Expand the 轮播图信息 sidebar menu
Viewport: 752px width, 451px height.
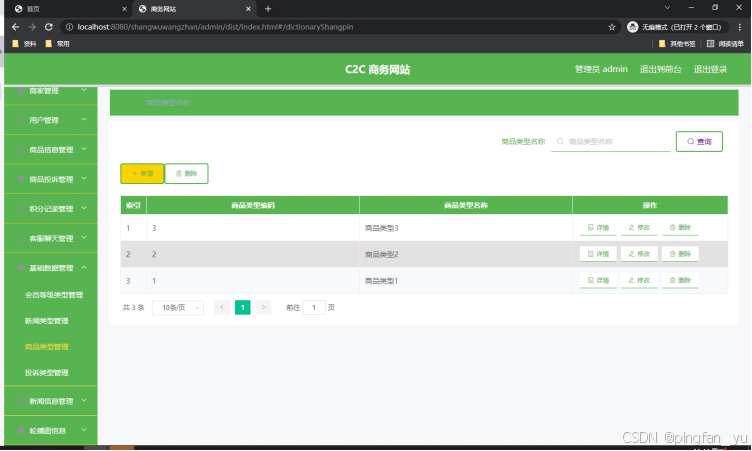coord(51,430)
